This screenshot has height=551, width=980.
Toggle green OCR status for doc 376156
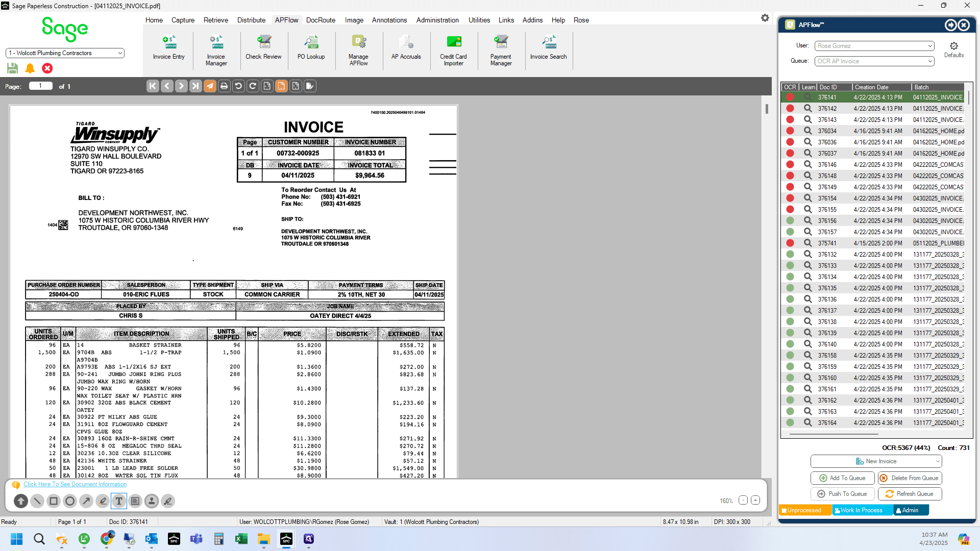point(790,221)
